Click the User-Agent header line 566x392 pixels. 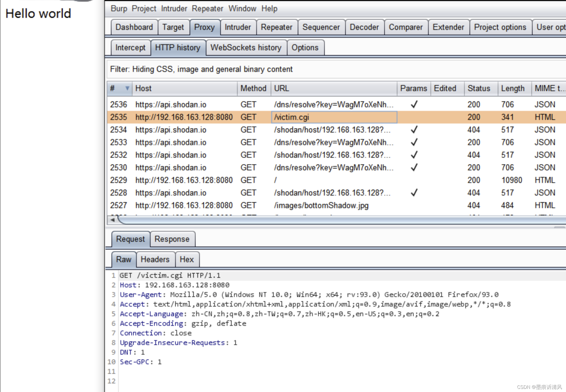coord(309,295)
